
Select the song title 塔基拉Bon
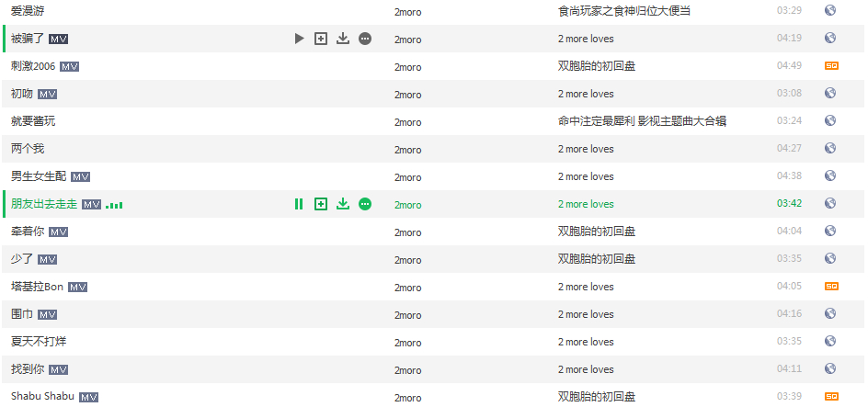coord(37,287)
